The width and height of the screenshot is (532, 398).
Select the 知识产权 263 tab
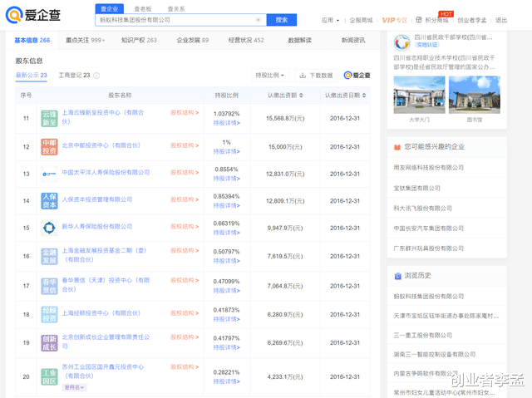[139, 41]
